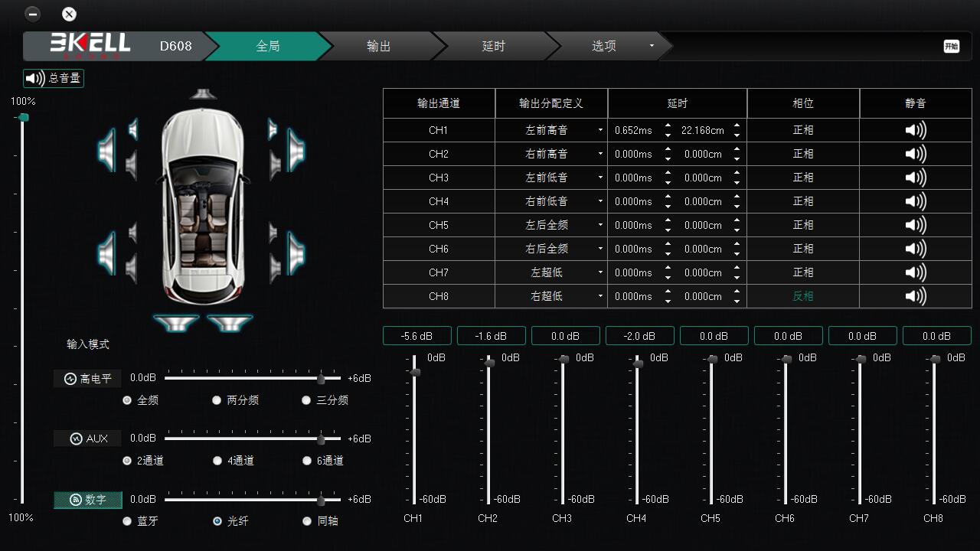Select the 全频 full-range radio button
The height and width of the screenshot is (551, 980).
(x=127, y=400)
